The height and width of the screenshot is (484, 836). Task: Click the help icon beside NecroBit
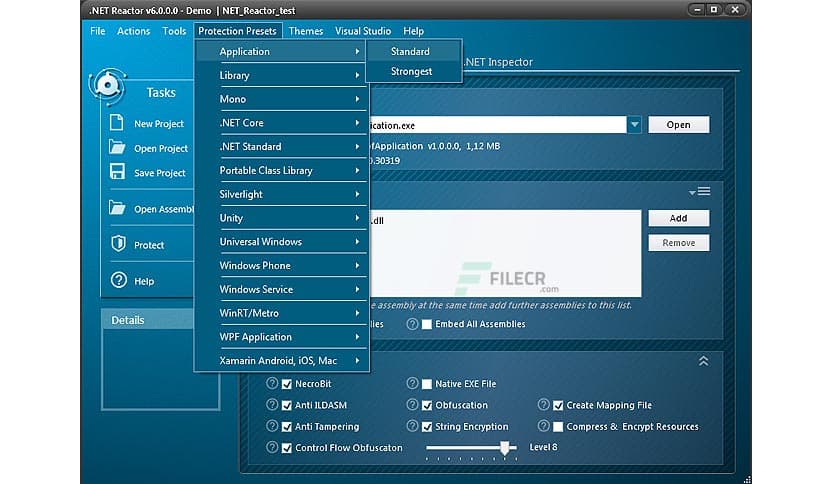[x=272, y=384]
